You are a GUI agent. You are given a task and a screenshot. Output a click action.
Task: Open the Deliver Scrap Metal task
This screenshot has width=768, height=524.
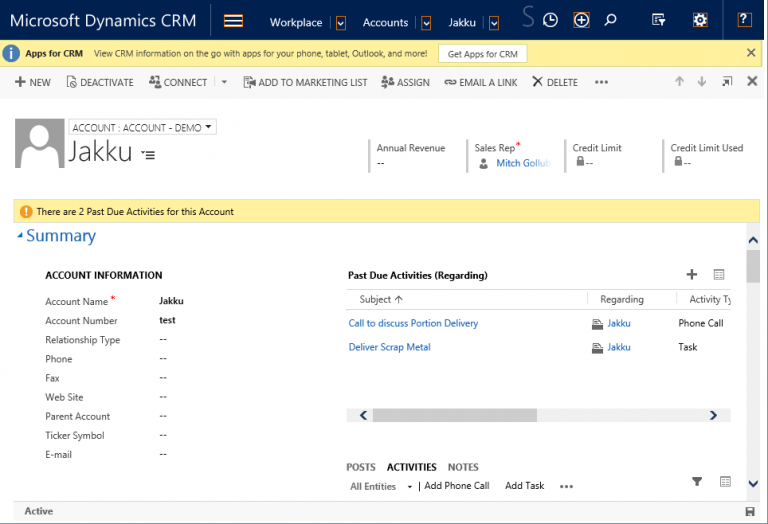coord(389,347)
